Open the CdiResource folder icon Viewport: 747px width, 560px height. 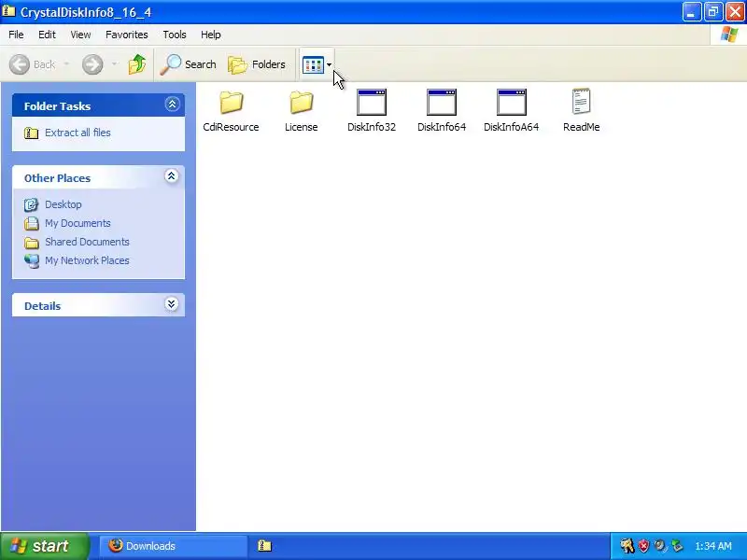[x=231, y=102]
